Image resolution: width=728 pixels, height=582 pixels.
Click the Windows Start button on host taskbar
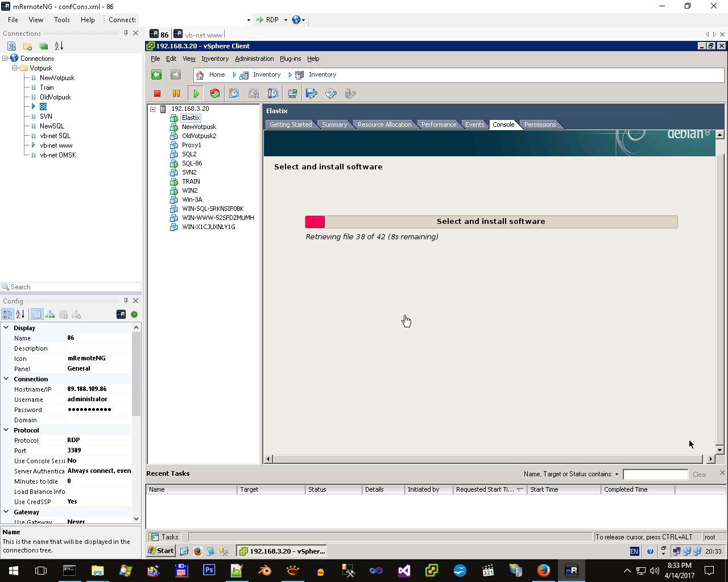[x=14, y=570]
